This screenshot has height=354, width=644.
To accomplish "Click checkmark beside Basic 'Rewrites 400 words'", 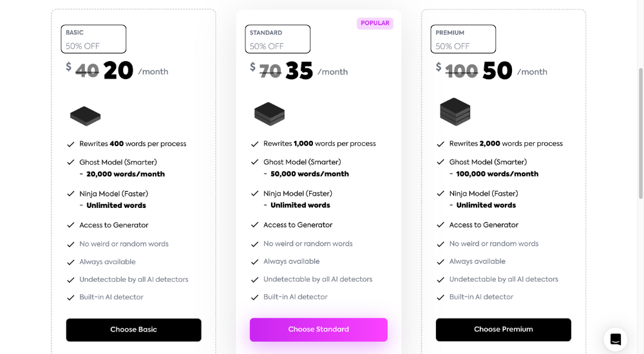I will click(71, 144).
